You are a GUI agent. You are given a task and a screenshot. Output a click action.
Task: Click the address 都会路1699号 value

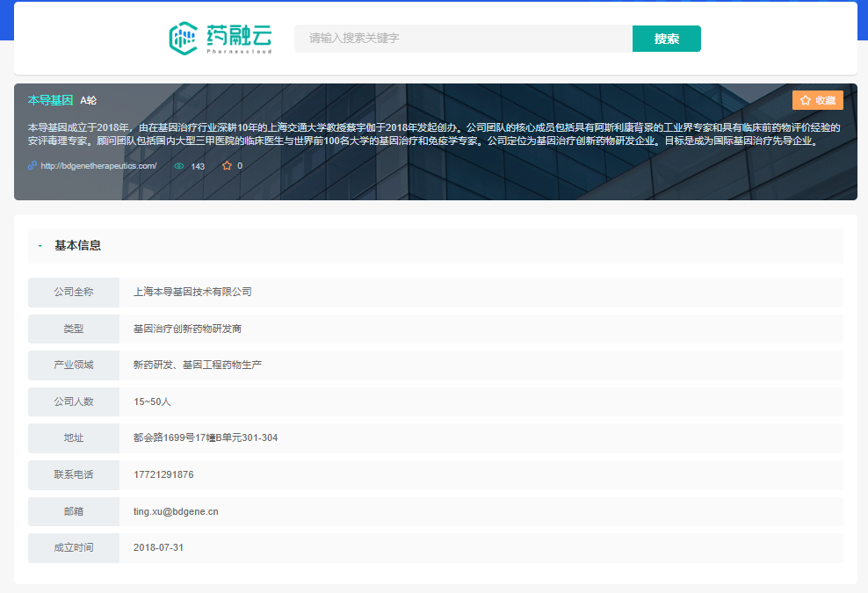(x=206, y=438)
